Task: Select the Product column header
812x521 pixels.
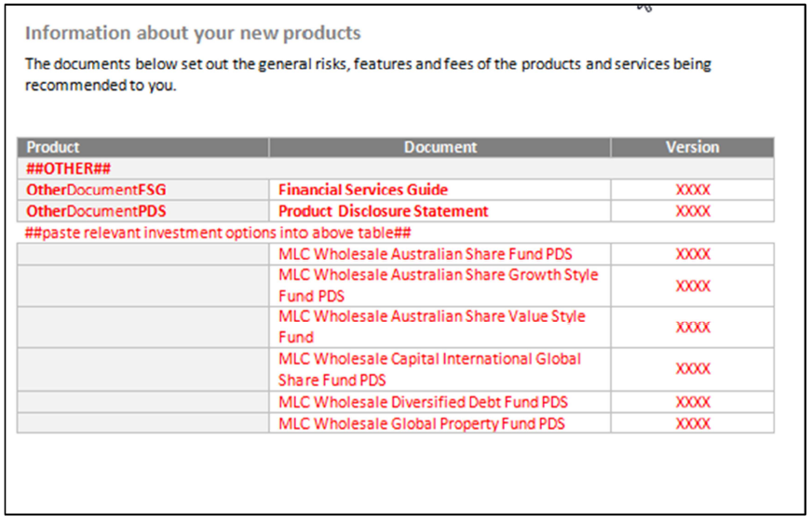Action: [x=142, y=147]
